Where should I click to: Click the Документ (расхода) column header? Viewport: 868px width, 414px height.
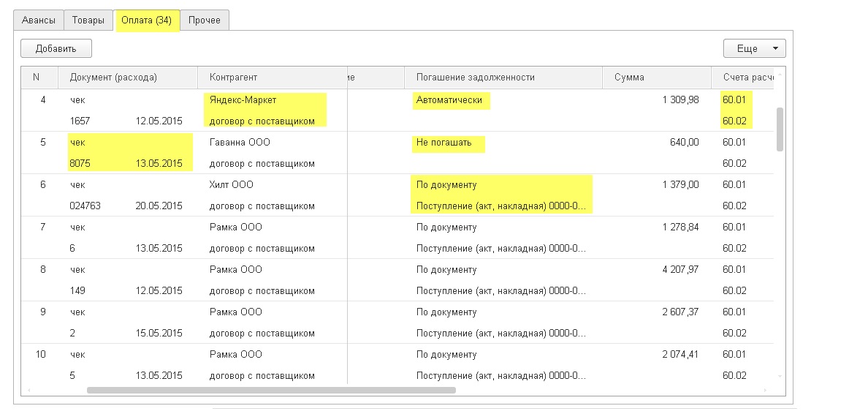[128, 78]
